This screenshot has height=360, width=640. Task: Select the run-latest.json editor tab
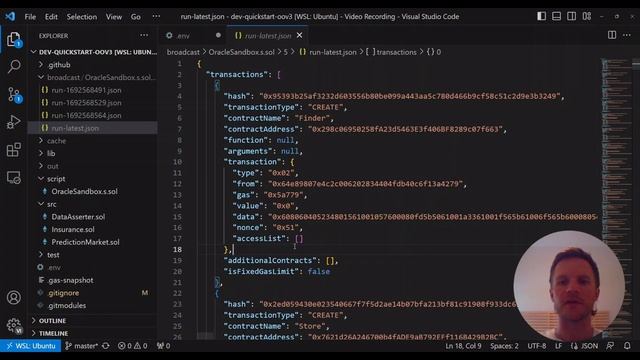268,36
